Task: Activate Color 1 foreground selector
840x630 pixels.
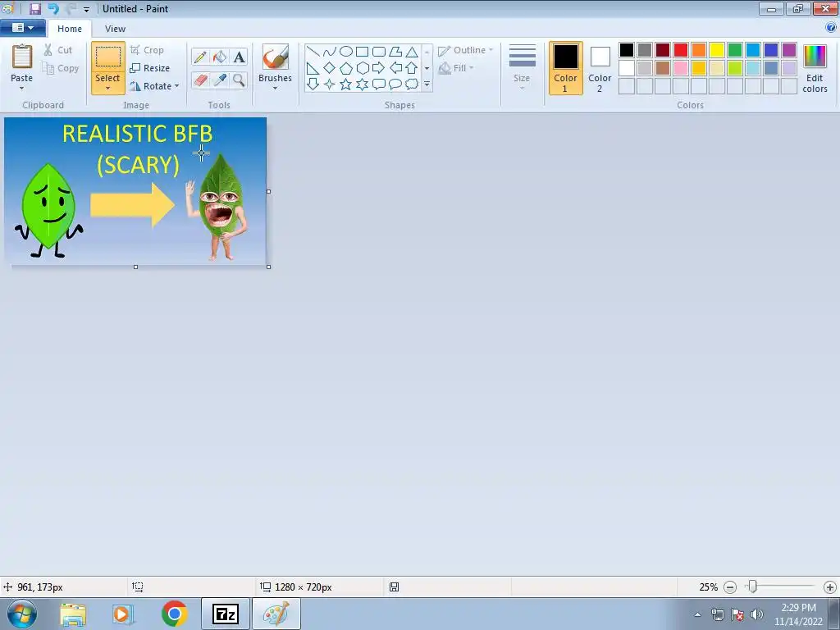Action: (x=565, y=68)
